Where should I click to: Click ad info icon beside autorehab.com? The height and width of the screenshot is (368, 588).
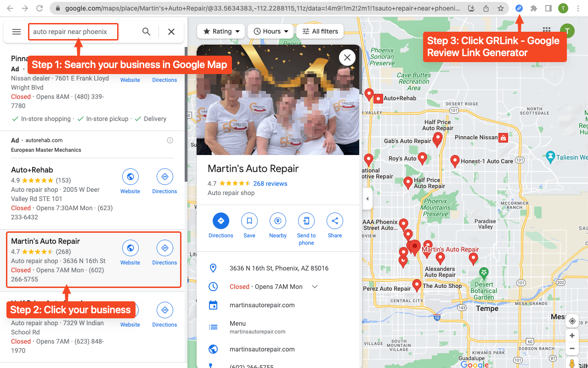click(170, 140)
